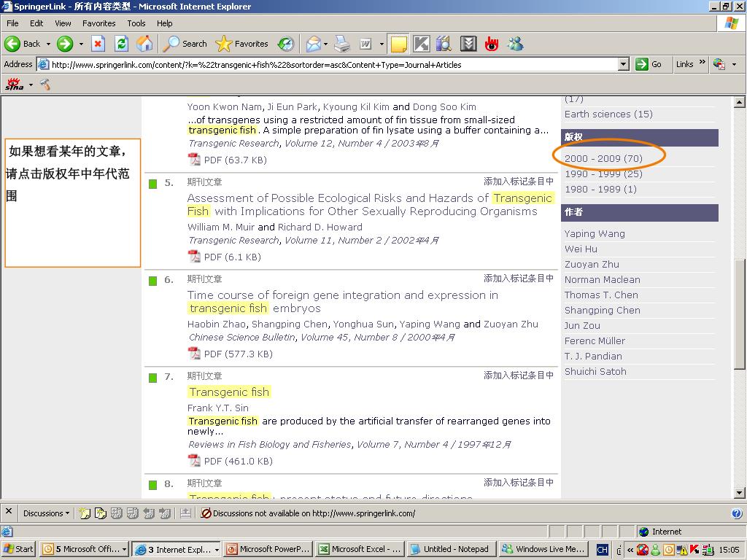747x560 pixels.
Task: Click the Edit with Word icon
Action: coord(365,44)
